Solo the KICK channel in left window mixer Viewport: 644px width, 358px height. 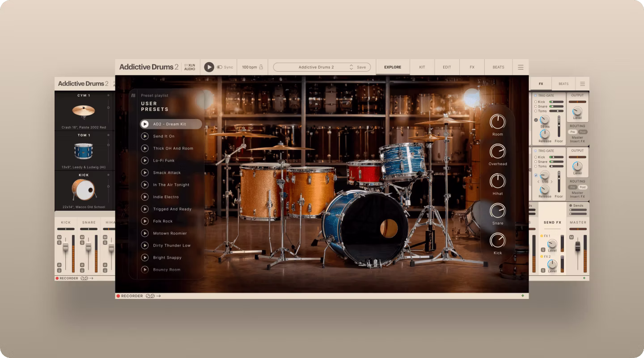59,243
